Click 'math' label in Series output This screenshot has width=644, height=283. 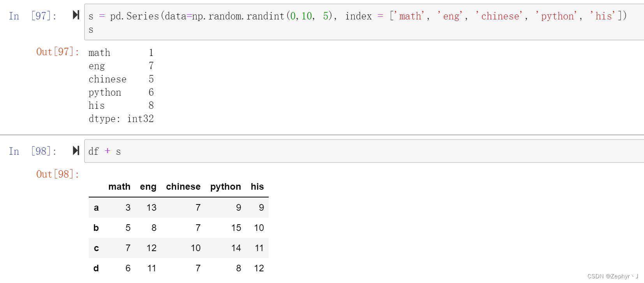[99, 52]
